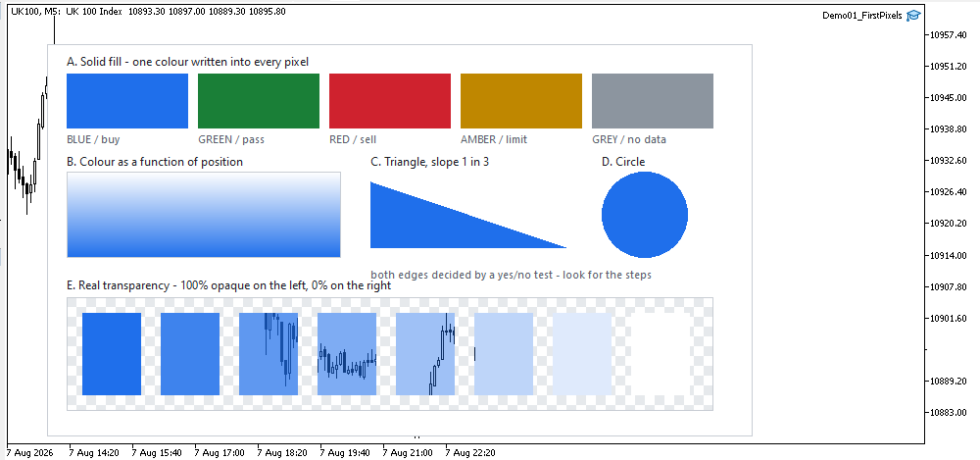Image resolution: width=980 pixels, height=460 pixels.
Task: Click the "BLUE / buy" label
Action: click(x=93, y=139)
